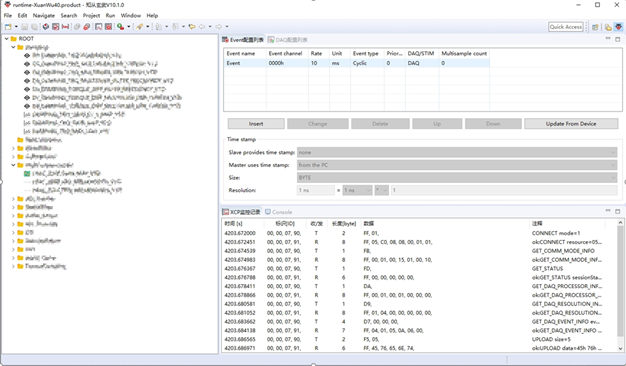Open the Resolution operator '*' dropdown
626x366 pixels.
382,190
